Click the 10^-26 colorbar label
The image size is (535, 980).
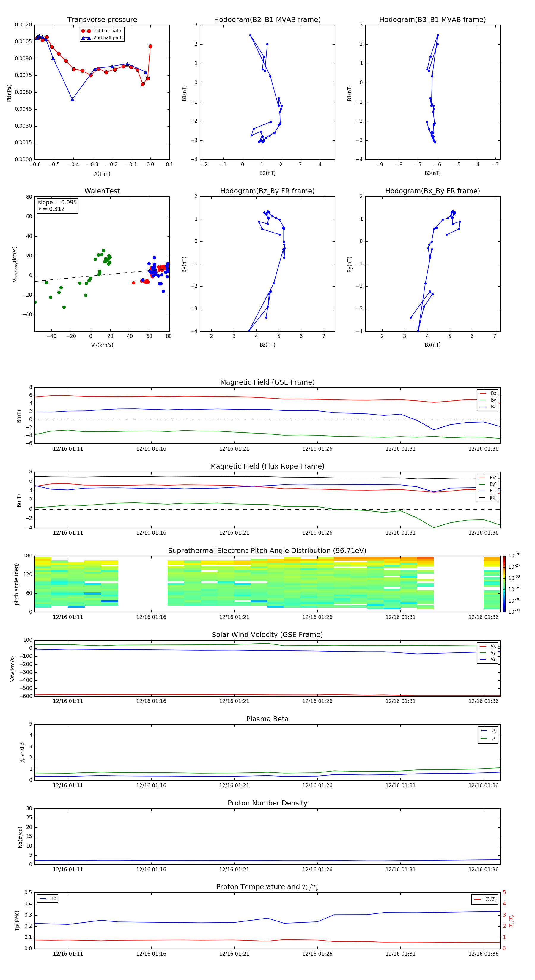point(514,555)
